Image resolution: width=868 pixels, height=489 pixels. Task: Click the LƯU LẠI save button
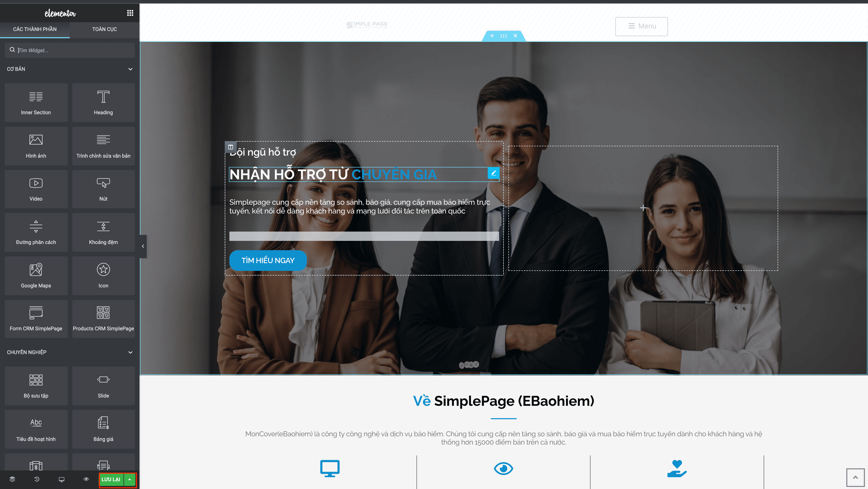point(111,479)
